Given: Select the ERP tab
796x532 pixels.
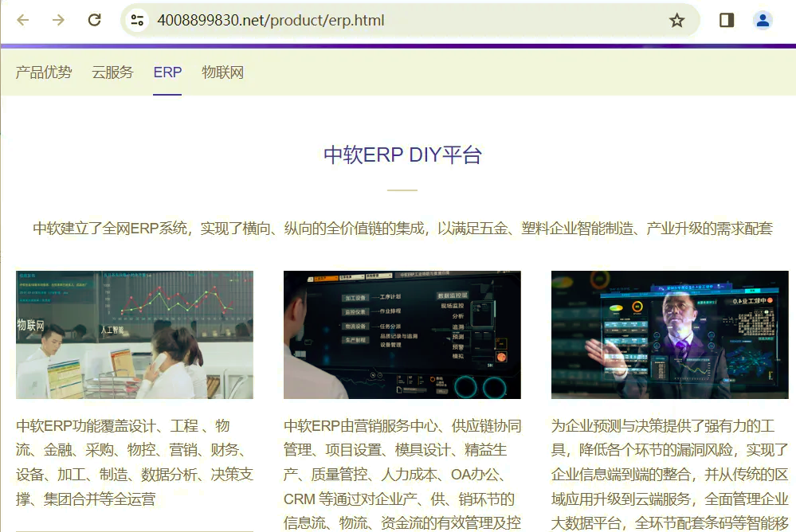Looking at the screenshot, I should pos(167,72).
